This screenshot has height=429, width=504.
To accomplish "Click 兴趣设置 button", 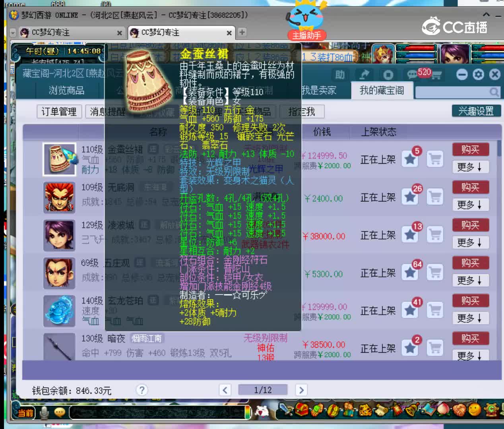I will tap(476, 111).
